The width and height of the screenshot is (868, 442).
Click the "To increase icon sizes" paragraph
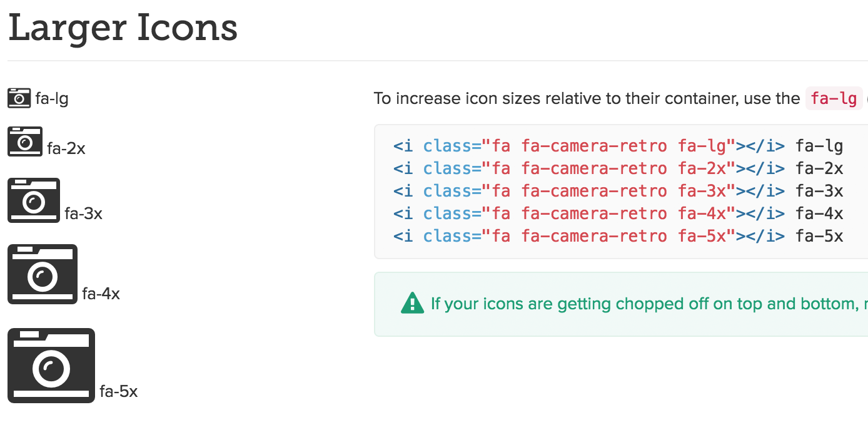tap(587, 99)
